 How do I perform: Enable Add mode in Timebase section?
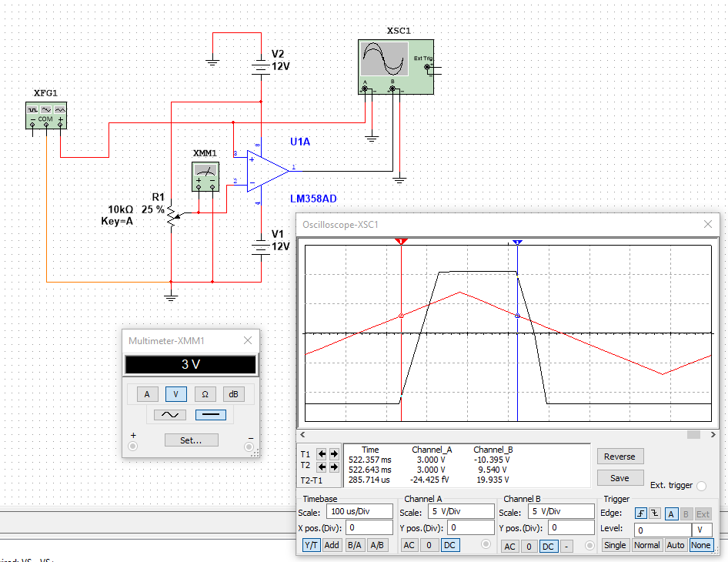click(332, 545)
